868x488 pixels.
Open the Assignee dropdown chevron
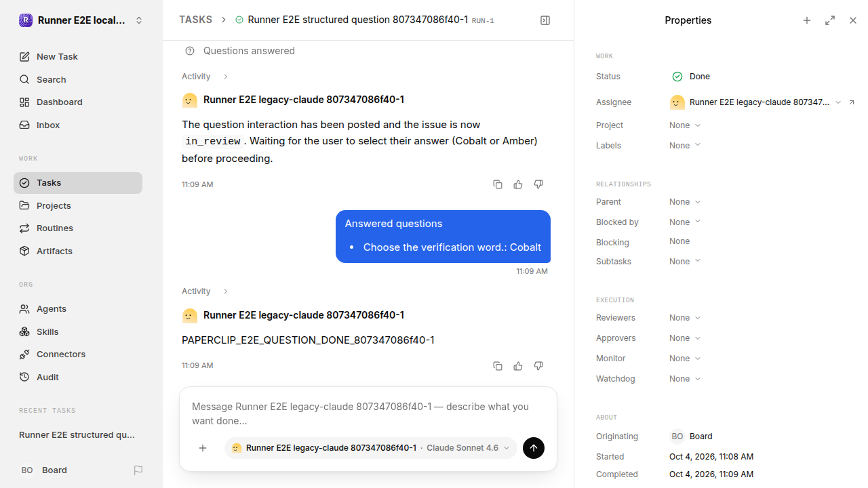(838, 102)
